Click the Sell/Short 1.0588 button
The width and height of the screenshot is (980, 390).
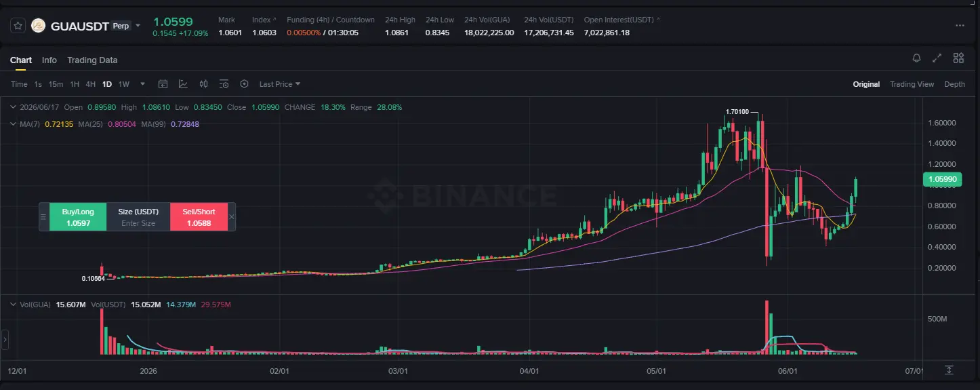(199, 217)
